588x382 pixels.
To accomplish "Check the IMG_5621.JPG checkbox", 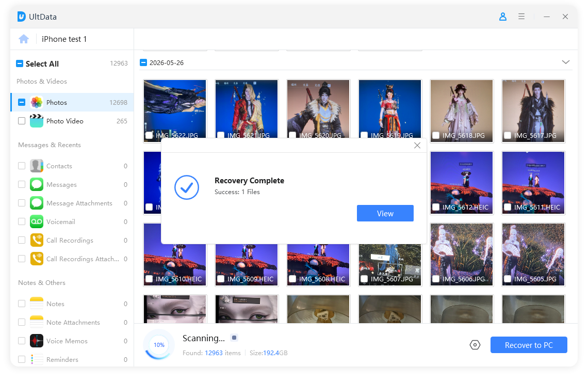I will (221, 135).
